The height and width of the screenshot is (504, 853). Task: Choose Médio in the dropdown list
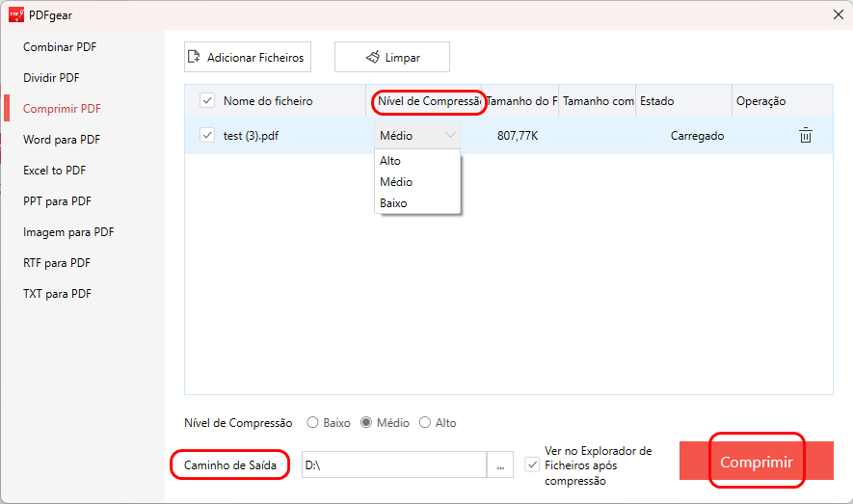(x=417, y=181)
